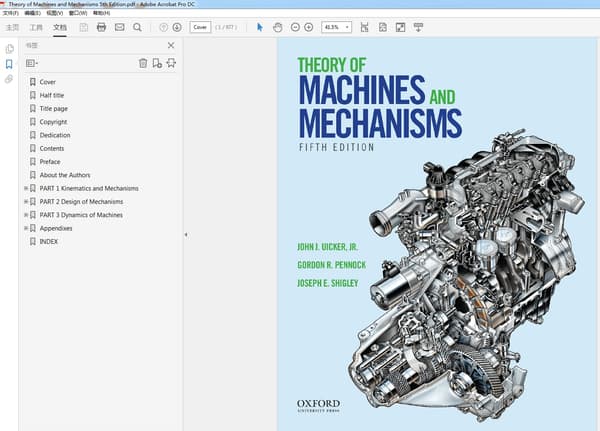Click the fit one full page icon
The image size is (600, 431).
tap(382, 27)
